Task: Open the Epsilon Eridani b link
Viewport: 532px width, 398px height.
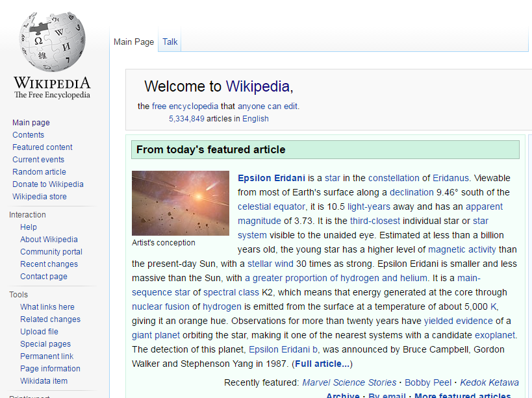Action: point(283,349)
